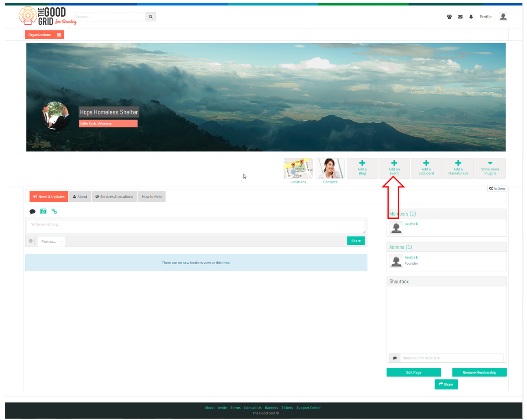This screenshot has height=420, width=527.
Task: Switch to Services & Locations tab
Action: coord(114,197)
